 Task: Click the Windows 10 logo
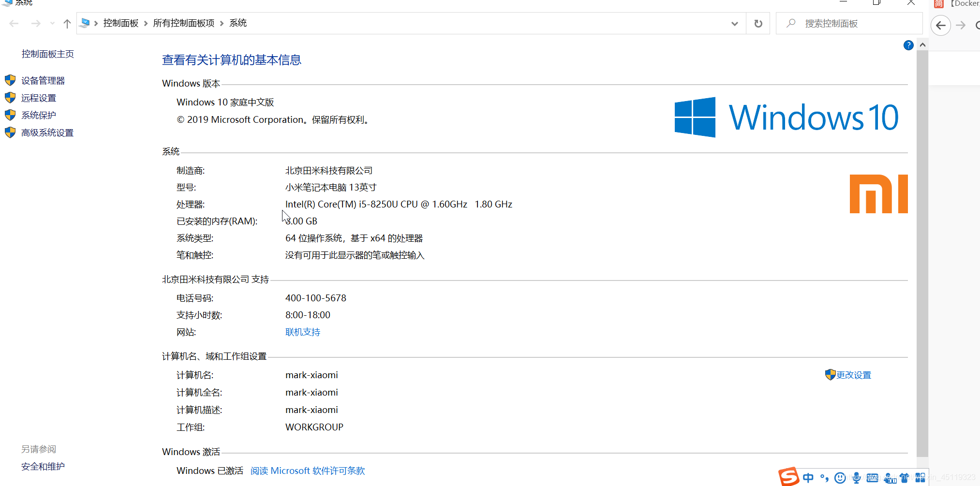coord(786,117)
